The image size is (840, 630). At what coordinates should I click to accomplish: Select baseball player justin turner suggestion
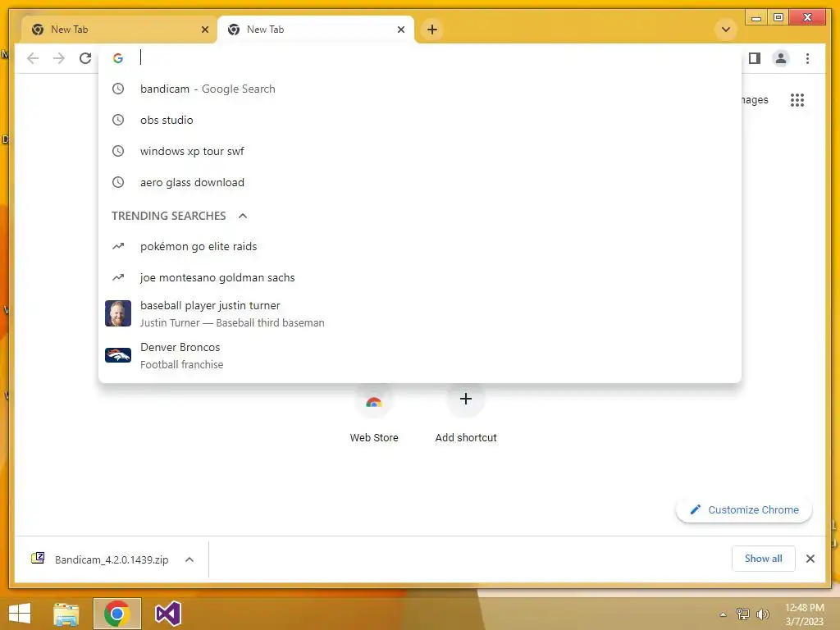420,314
